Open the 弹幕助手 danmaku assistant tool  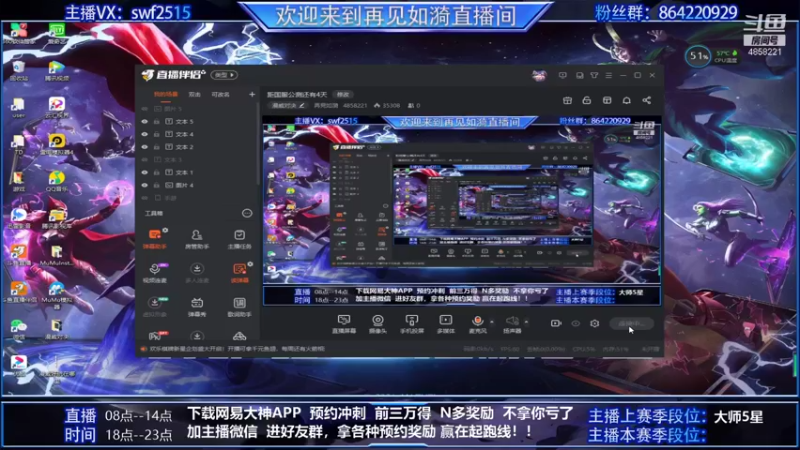pos(155,238)
